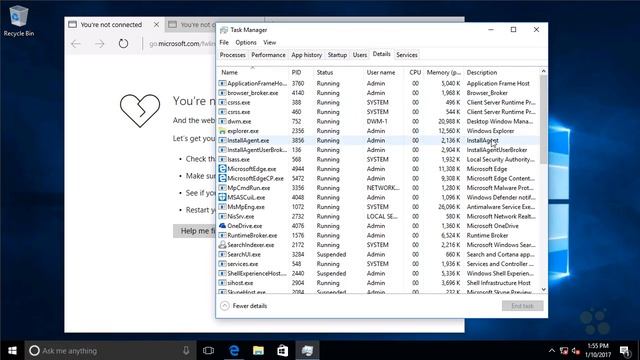This screenshot has height=360, width=640.
Task: Switch to the Users tab
Action: [360, 55]
